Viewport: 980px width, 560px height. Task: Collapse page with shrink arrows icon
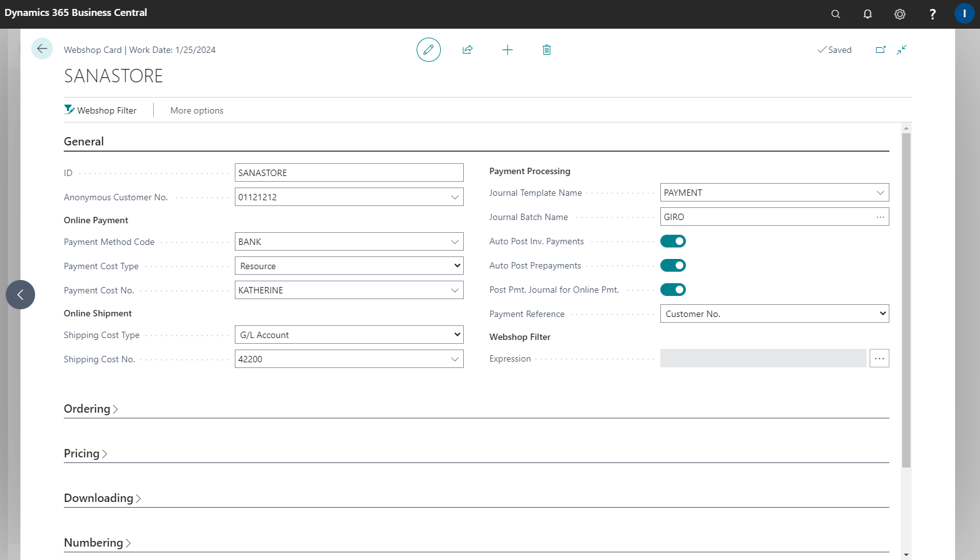[x=902, y=50]
